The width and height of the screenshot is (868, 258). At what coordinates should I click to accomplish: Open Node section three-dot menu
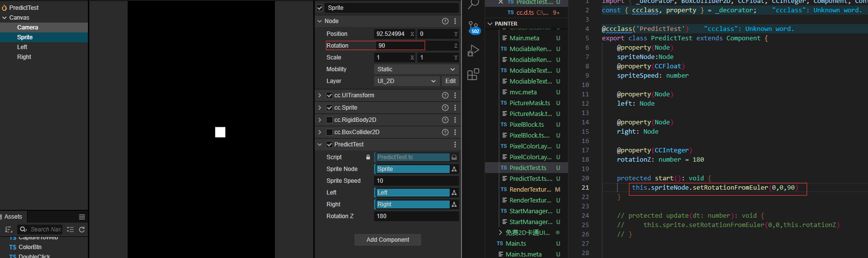(455, 21)
